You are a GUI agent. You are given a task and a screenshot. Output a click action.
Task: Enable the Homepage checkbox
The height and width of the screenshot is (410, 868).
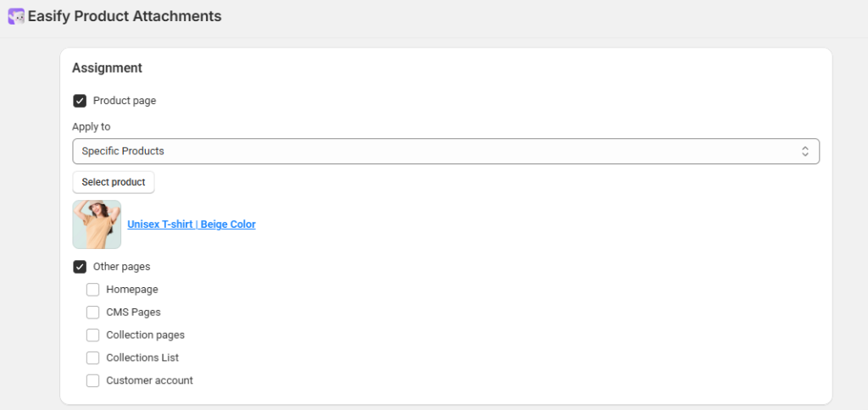coord(93,290)
